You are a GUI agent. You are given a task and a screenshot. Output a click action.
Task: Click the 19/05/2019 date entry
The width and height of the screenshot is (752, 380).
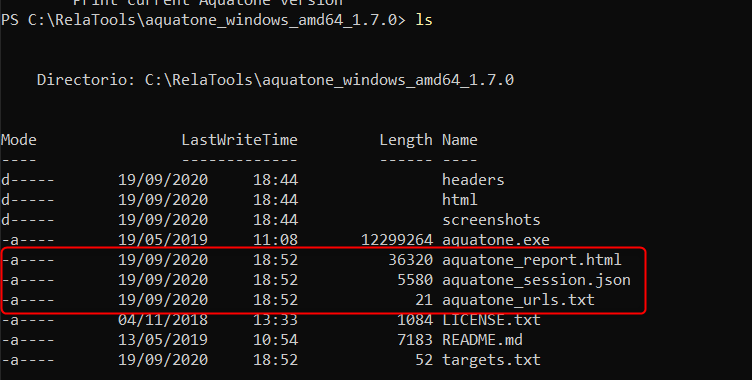tap(163, 240)
